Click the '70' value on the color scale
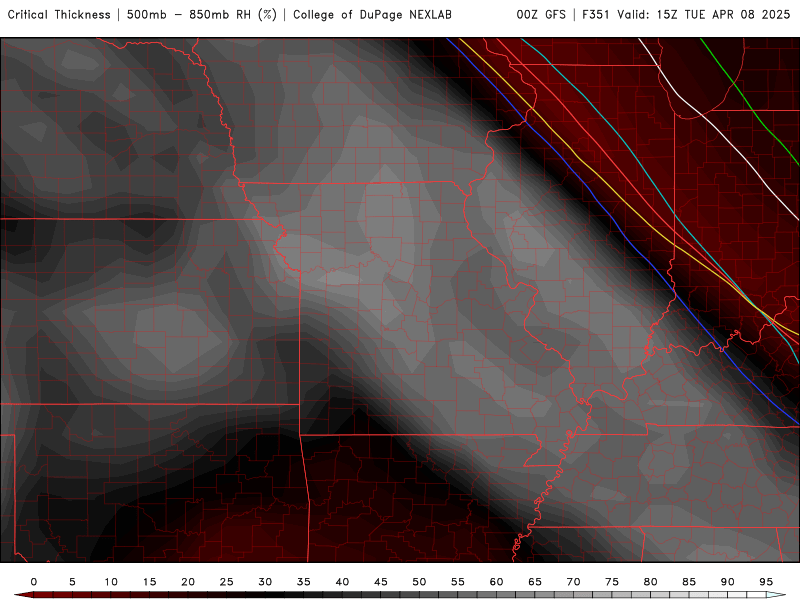 point(573,582)
